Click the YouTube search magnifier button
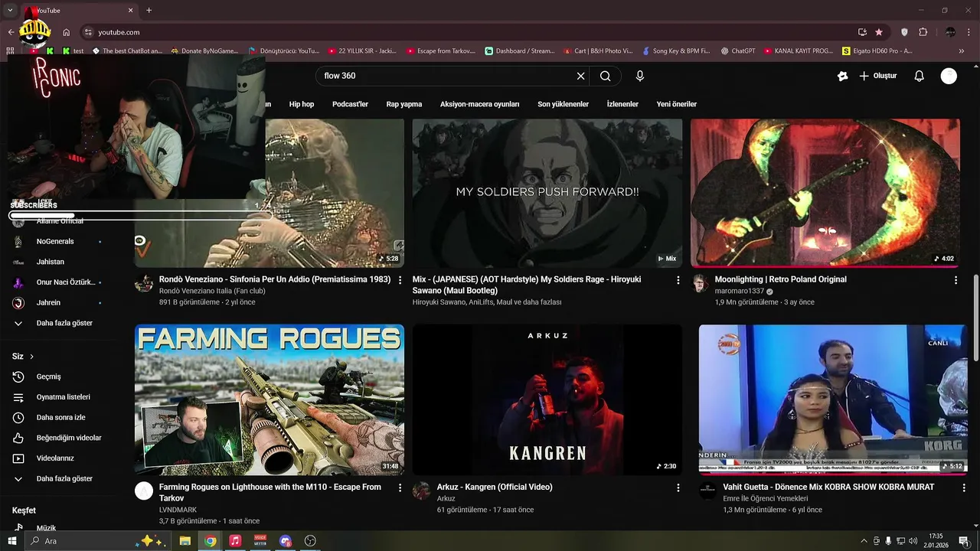This screenshot has width=980, height=551. click(605, 76)
